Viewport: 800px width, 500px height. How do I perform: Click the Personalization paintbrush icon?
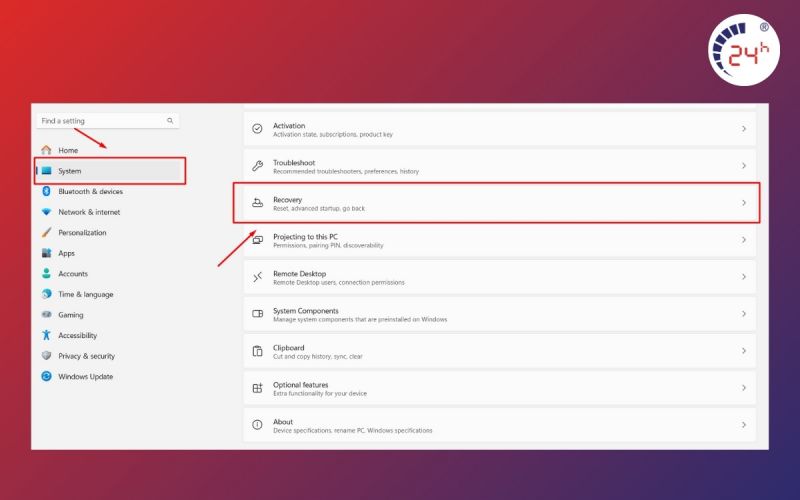coord(46,233)
